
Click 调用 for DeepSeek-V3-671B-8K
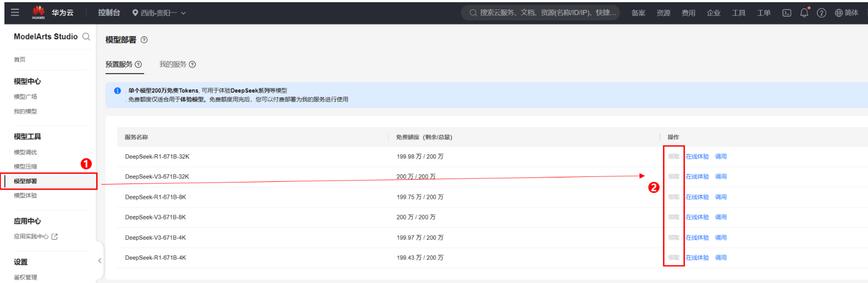tap(721, 217)
